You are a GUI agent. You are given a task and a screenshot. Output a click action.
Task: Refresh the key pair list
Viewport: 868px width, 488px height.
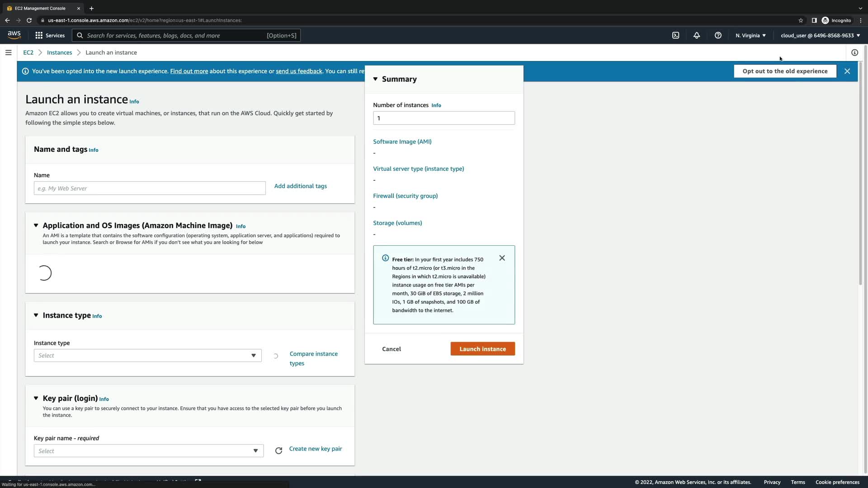[x=278, y=450]
